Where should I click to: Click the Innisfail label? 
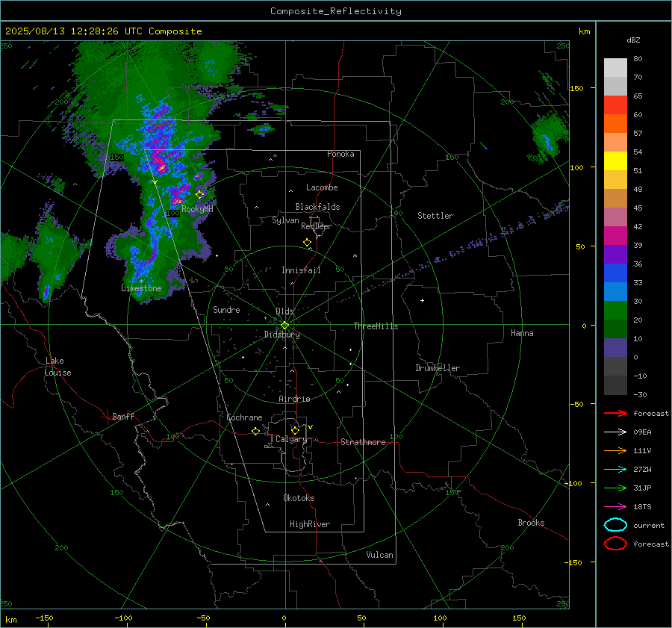click(301, 270)
